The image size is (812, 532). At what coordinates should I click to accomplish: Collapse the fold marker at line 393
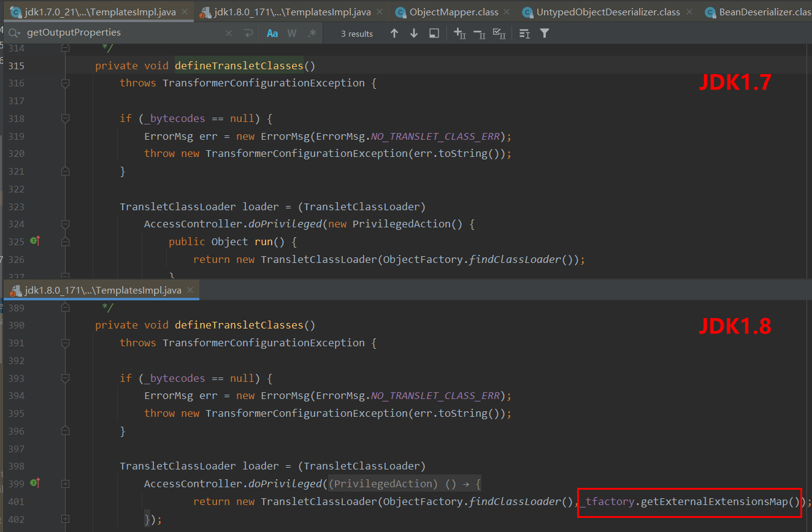[x=66, y=378]
